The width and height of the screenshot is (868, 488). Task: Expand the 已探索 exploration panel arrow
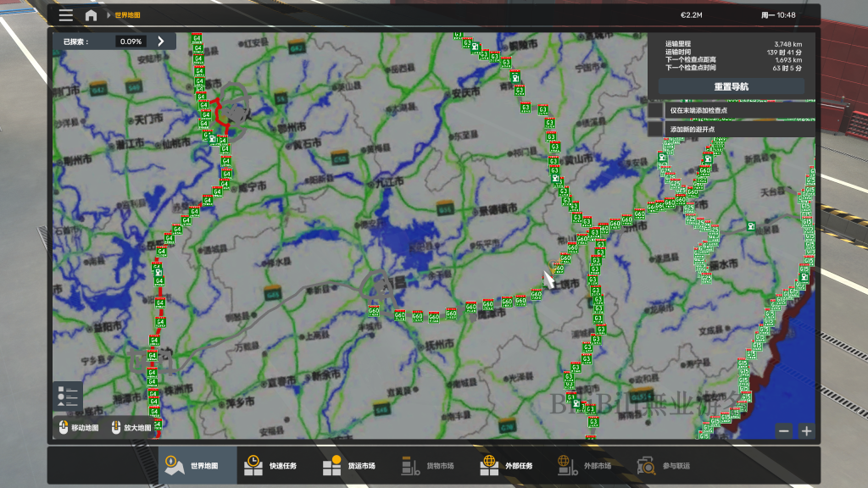click(x=160, y=41)
